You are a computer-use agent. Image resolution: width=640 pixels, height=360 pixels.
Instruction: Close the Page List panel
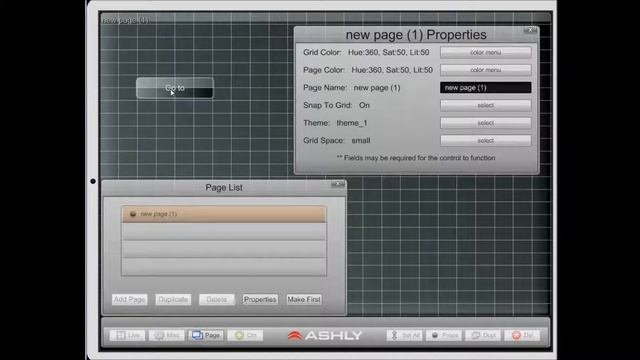[338, 184]
